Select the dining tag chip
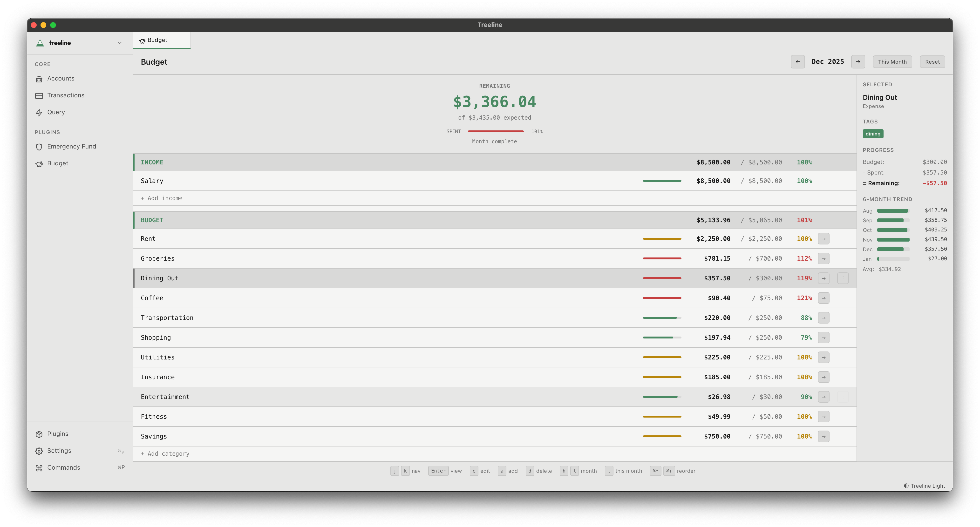The height and width of the screenshot is (527, 980). tap(873, 134)
